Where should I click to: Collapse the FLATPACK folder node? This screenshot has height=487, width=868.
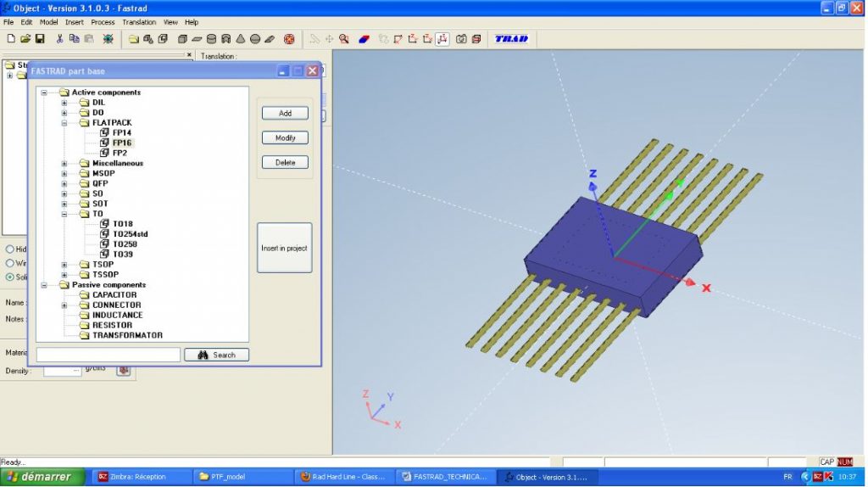tap(64, 123)
